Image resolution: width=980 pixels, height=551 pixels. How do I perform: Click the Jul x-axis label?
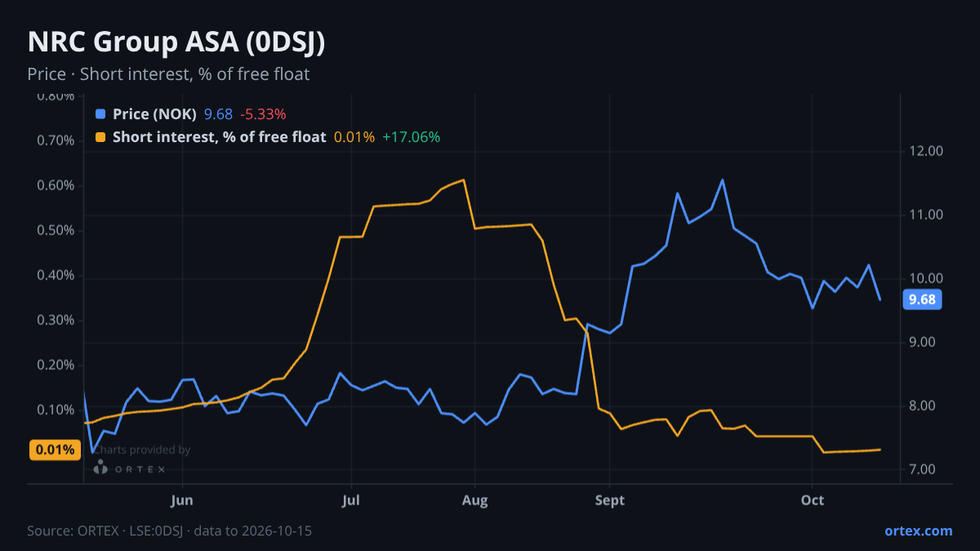click(351, 500)
